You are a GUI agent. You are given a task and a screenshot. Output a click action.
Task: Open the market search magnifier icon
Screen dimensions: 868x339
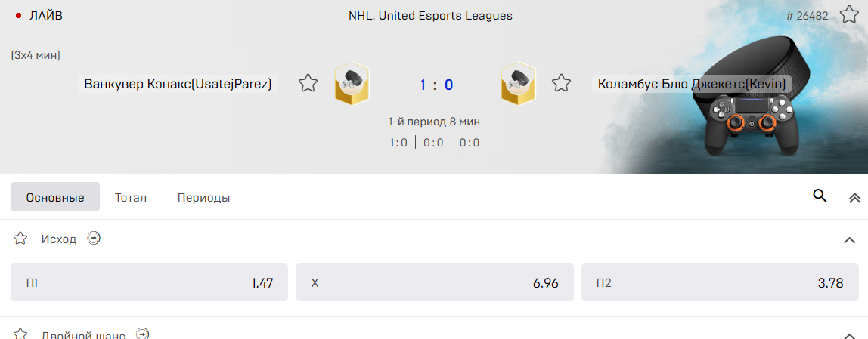[x=820, y=196]
